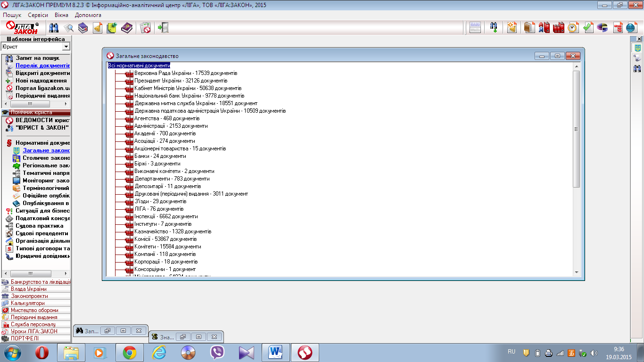The height and width of the screenshot is (362, 644).
Task: Click the newspaper with red logo toolbar icon
Action: coord(145,28)
